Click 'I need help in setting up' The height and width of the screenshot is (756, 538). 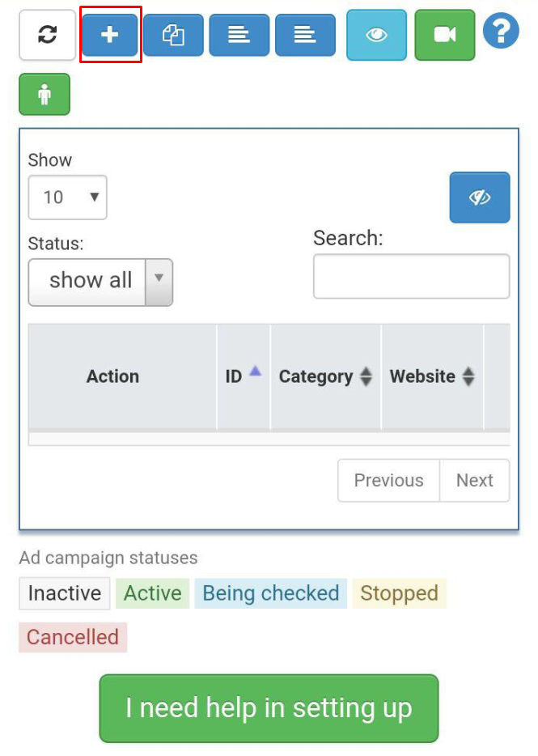coord(269,708)
